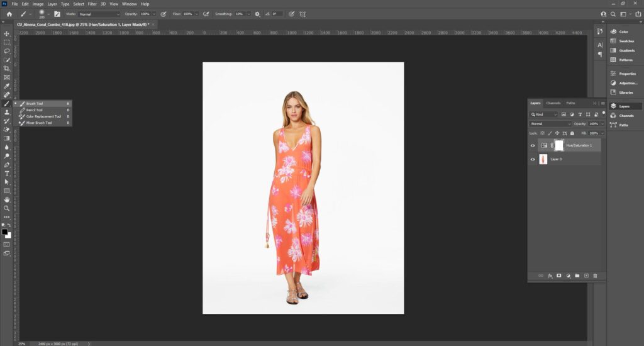The height and width of the screenshot is (346, 644).
Task: Open the smoothing options gear
Action: [x=257, y=14]
